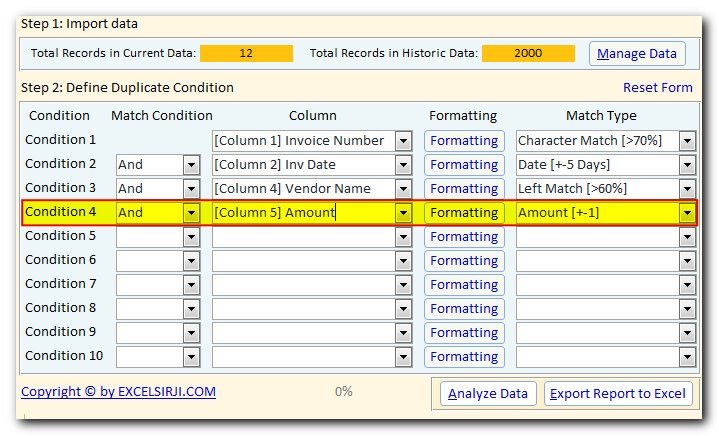Image resolution: width=719 pixels, height=436 pixels.
Task: Open Condition 8 match condition dropdown arrow
Action: coord(192,309)
